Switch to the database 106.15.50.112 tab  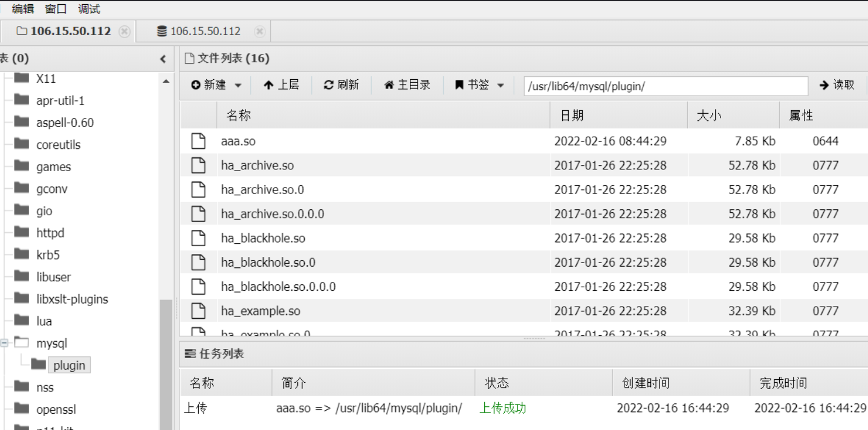coord(198,31)
